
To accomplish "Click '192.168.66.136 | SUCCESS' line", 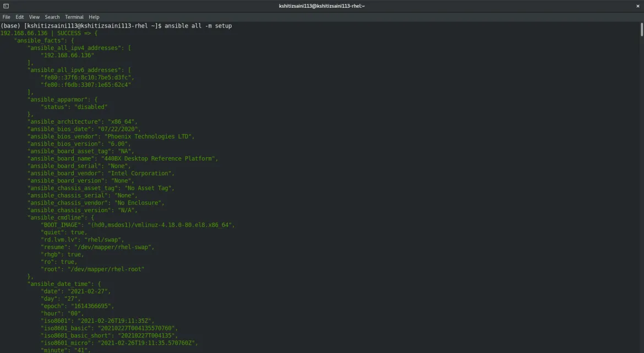I will click(x=49, y=33).
